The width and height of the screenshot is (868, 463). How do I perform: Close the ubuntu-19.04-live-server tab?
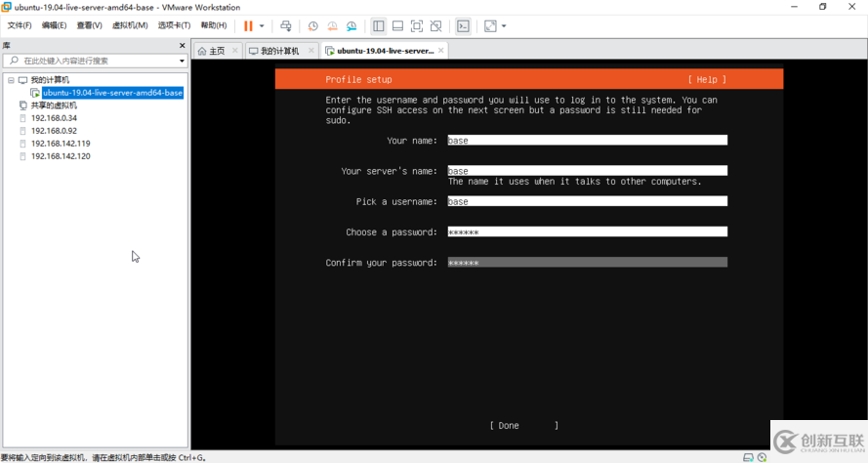(441, 51)
